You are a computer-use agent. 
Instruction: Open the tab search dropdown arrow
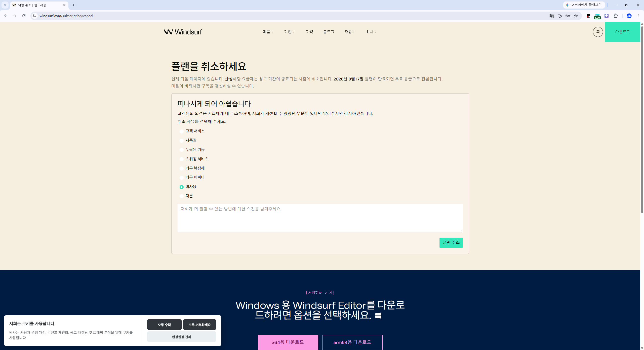[x=5, y=5]
